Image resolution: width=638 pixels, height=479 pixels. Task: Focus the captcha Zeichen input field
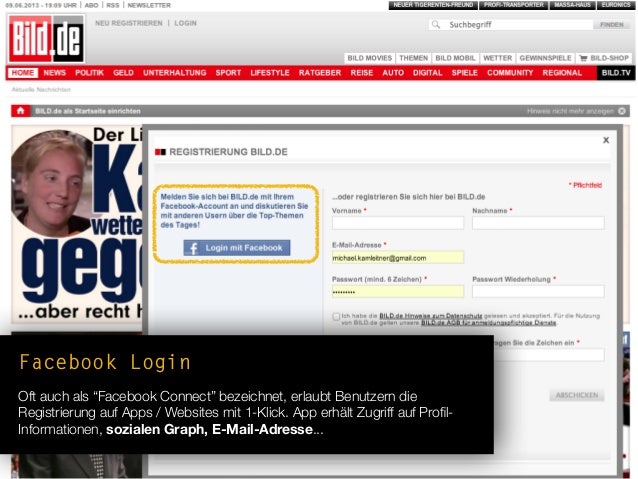[549, 355]
